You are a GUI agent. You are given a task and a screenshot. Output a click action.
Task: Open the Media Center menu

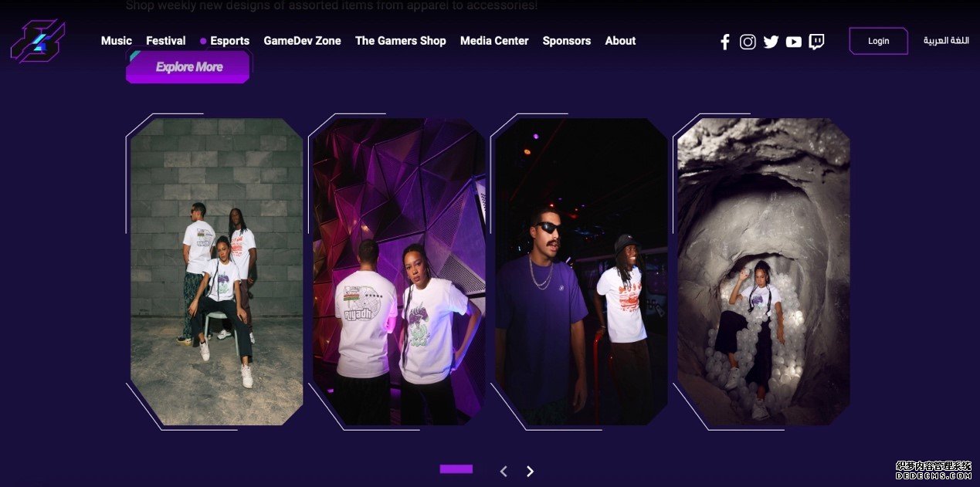tap(494, 41)
